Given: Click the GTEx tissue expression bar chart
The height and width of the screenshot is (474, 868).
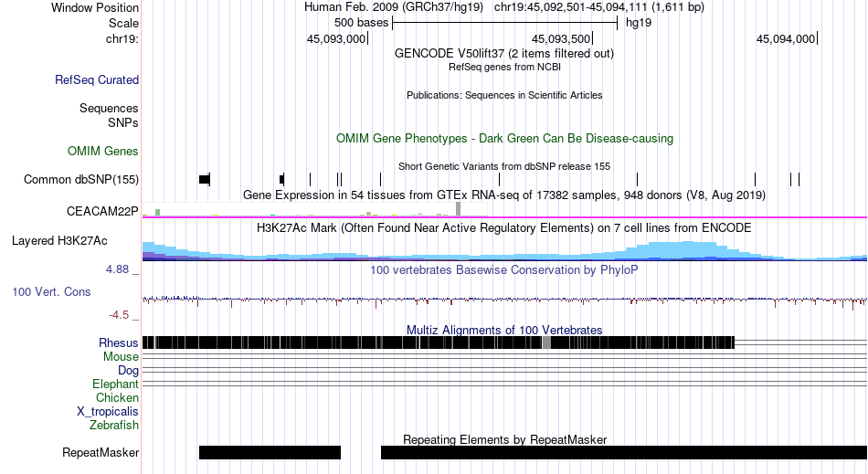Looking at the screenshot, I should pos(315,209).
